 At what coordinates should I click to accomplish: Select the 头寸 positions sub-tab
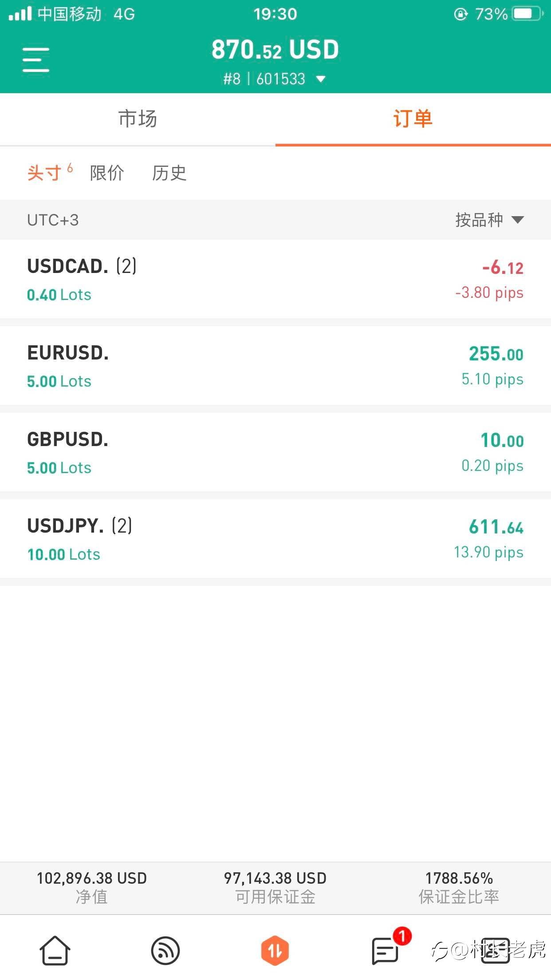pos(44,173)
